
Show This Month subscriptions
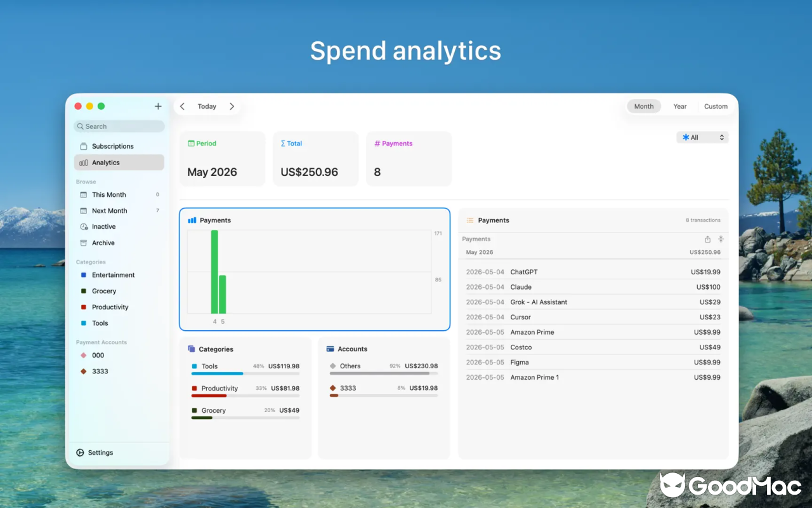click(x=119, y=195)
